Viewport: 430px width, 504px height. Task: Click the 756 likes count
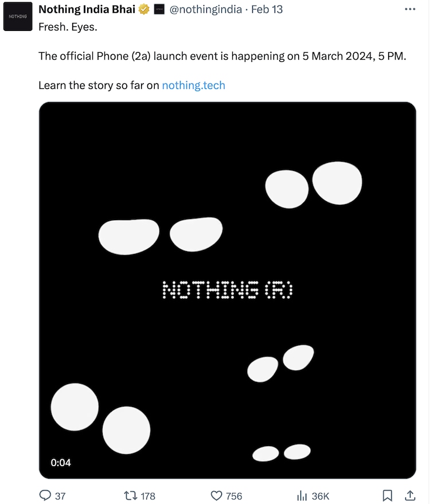[x=234, y=496]
